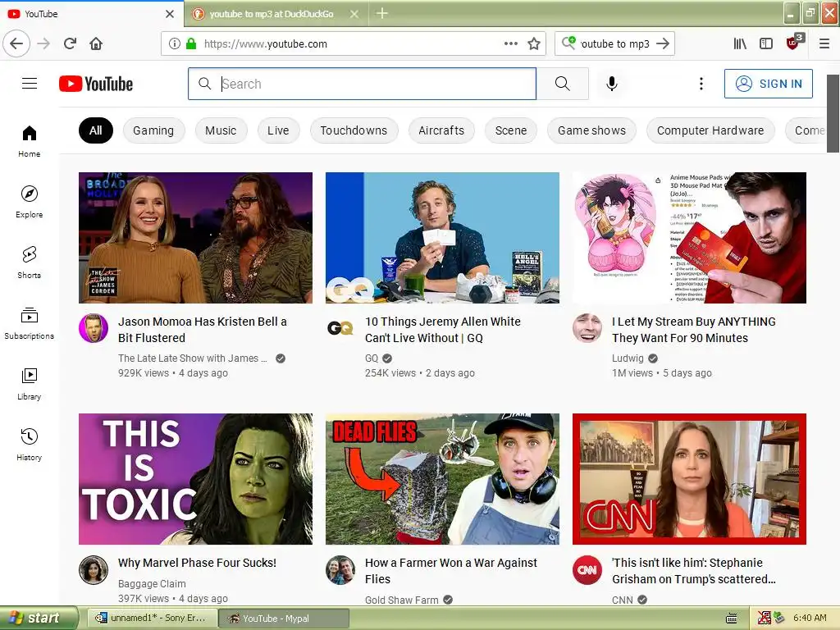Open the Jason Momoa Kristen Bell video thumbnail
The image size is (840, 630).
pos(195,238)
